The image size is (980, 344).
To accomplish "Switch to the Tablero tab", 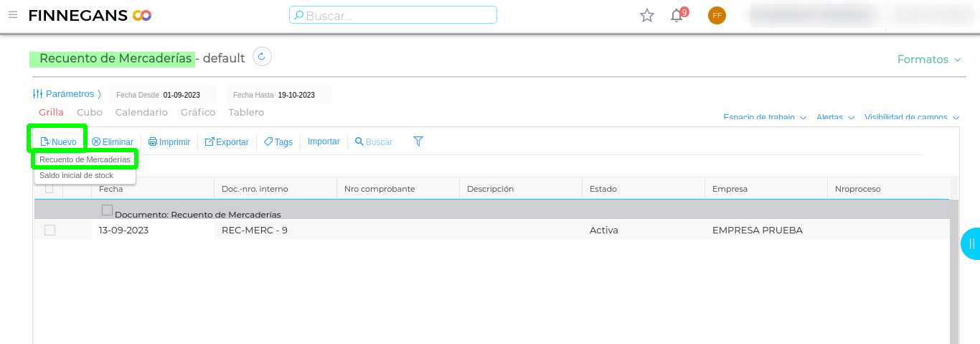I will coord(246,112).
